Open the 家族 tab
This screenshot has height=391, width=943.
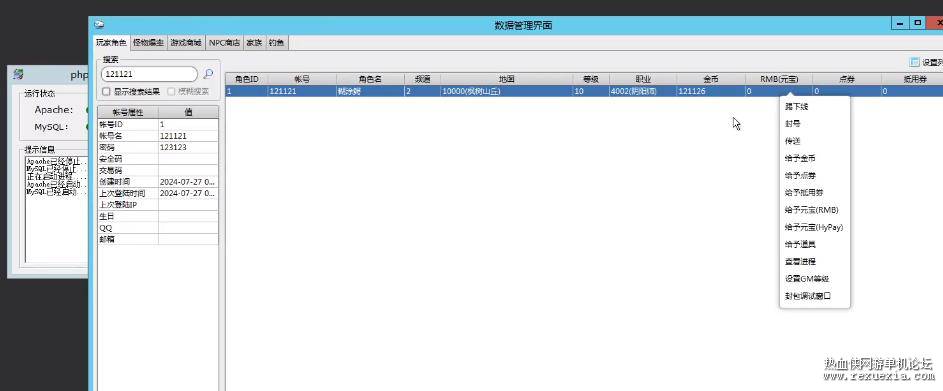(254, 43)
